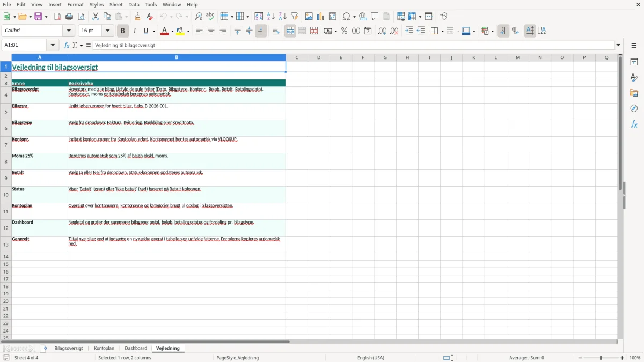Open the Function Wizard fx icon
Screen dimensions: 644x362
click(x=67, y=46)
